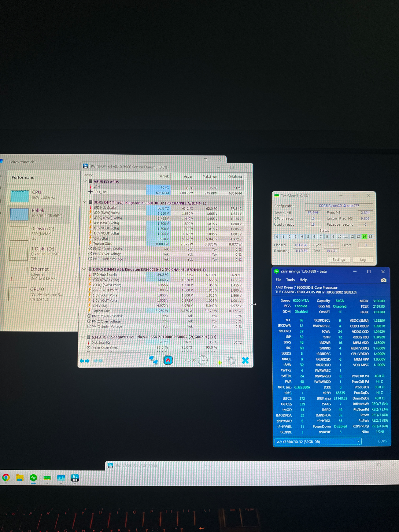
Task: Click the ZenTimings taskbar icon
Action: pyautogui.click(x=33, y=478)
